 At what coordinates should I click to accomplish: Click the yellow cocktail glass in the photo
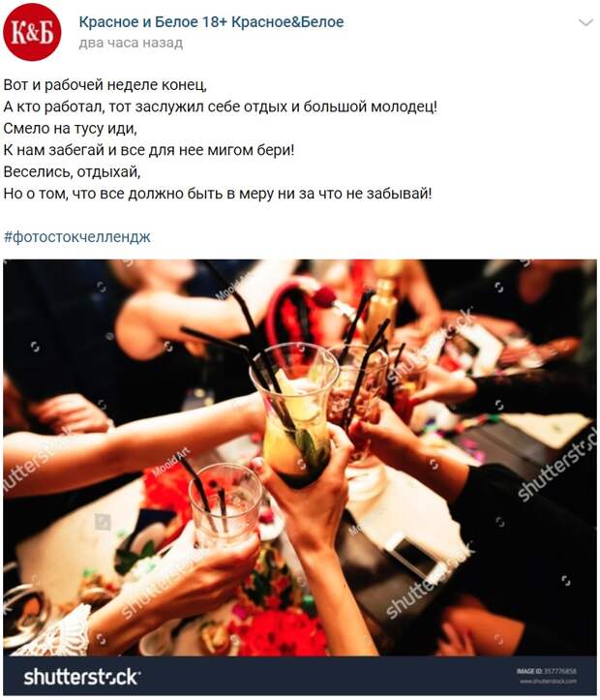click(x=295, y=413)
